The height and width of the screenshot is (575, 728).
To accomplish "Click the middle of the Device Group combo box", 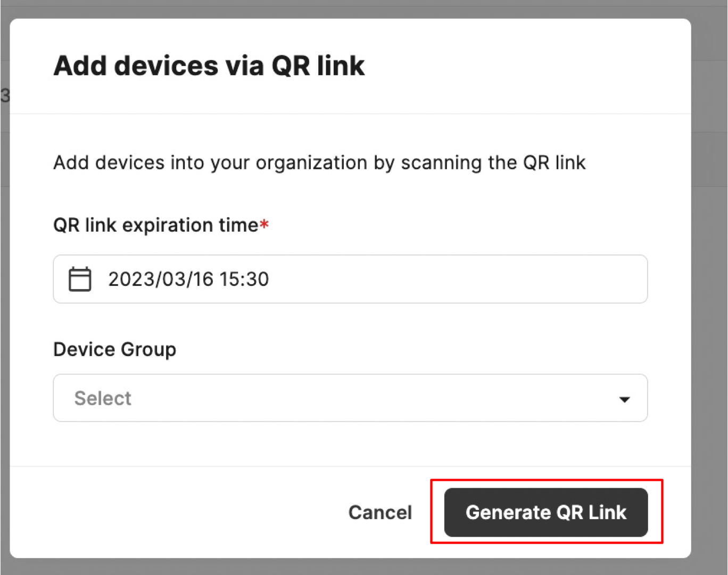I will (350, 398).
